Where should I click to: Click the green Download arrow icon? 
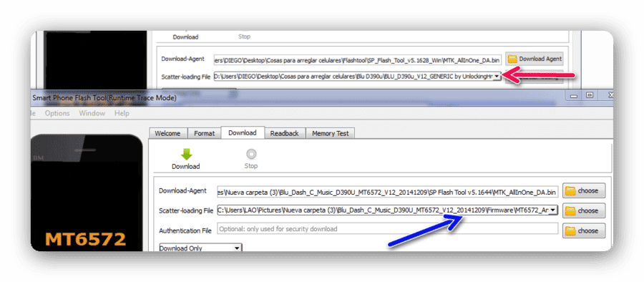click(x=186, y=155)
